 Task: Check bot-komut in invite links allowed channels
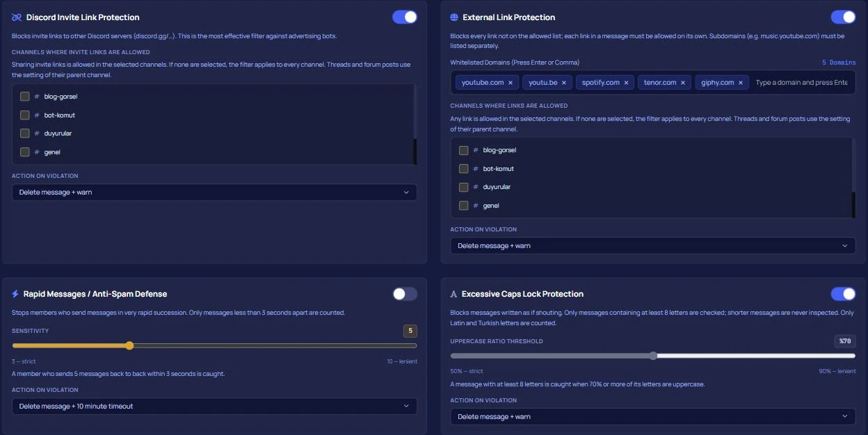(x=25, y=115)
